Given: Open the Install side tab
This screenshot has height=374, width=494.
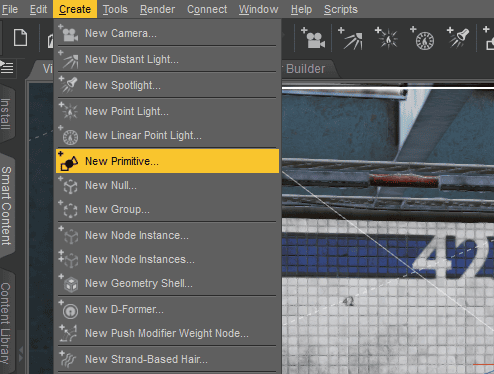Looking at the screenshot, I should click(6, 113).
